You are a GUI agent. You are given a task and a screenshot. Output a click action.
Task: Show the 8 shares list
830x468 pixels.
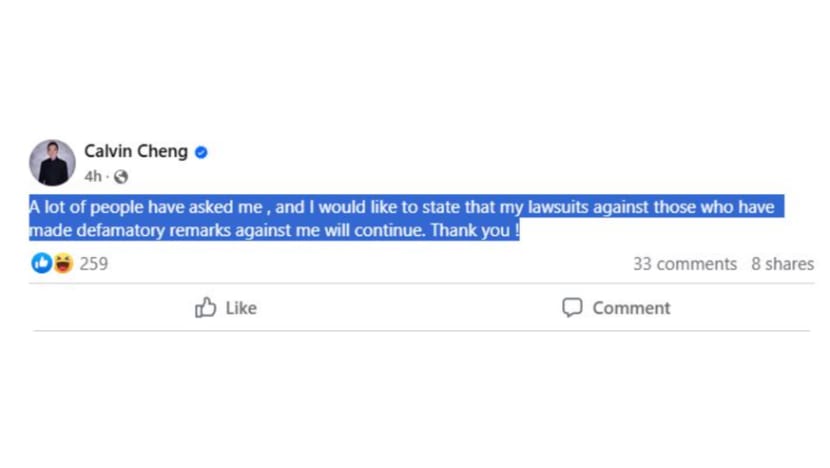coord(782,264)
